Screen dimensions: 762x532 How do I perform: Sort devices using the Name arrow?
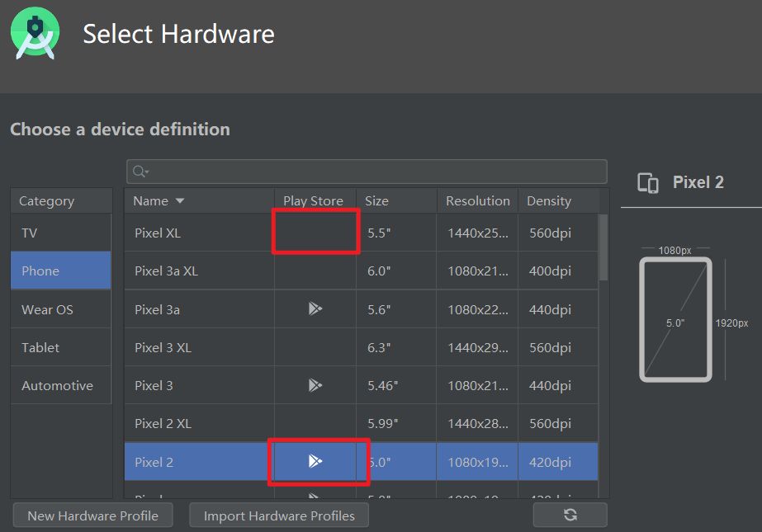click(x=180, y=201)
